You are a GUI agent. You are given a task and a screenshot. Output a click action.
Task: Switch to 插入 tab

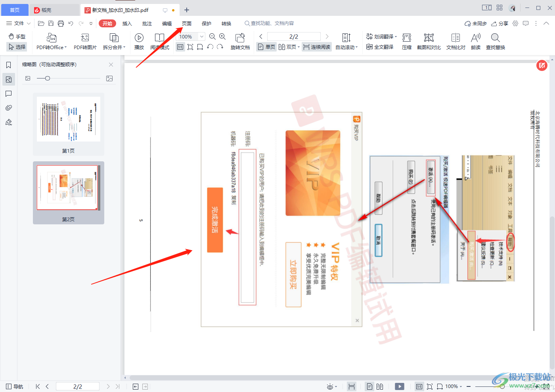(127, 23)
